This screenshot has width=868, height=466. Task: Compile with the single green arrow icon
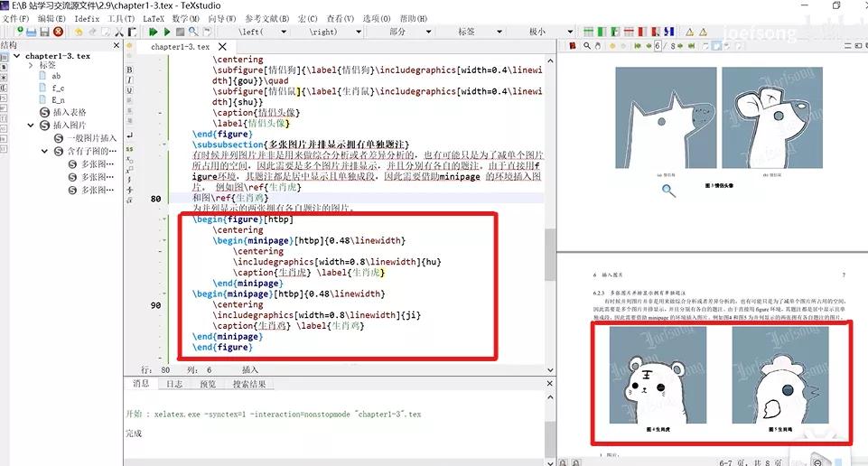coord(166,33)
